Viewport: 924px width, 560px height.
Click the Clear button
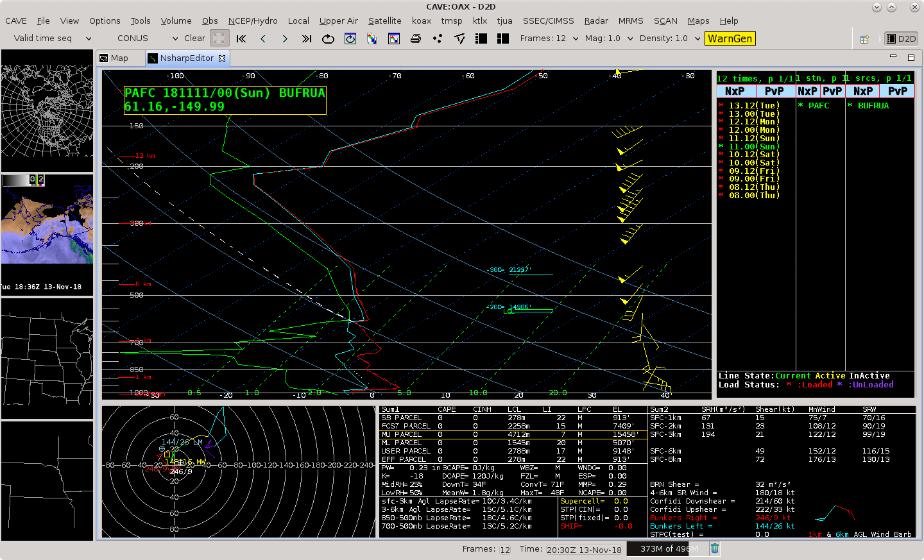pyautogui.click(x=194, y=38)
